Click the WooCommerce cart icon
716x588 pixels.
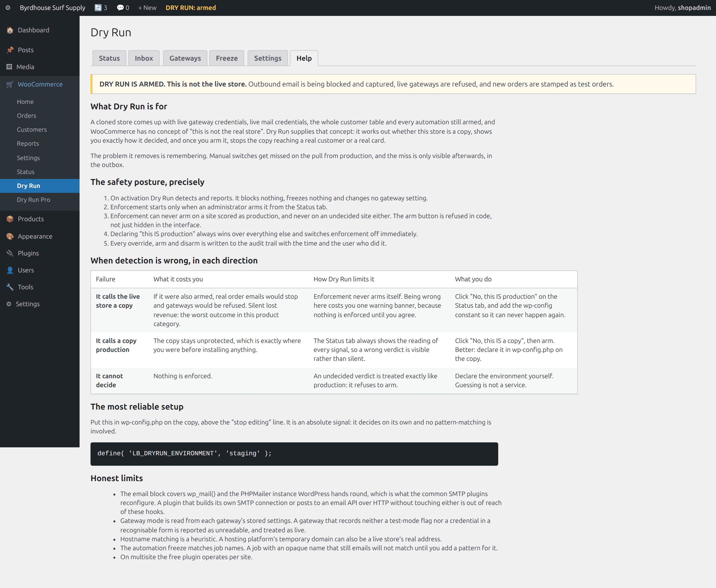pos(10,84)
